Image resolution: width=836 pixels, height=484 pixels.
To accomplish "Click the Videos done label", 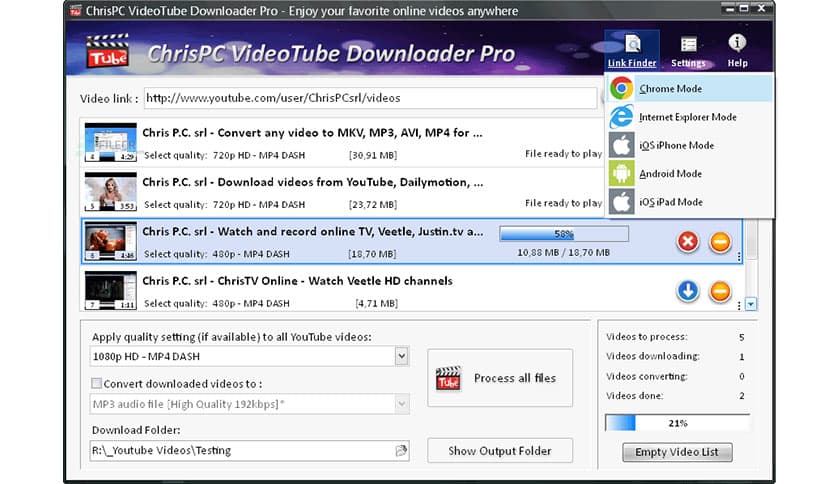I will pos(634,396).
